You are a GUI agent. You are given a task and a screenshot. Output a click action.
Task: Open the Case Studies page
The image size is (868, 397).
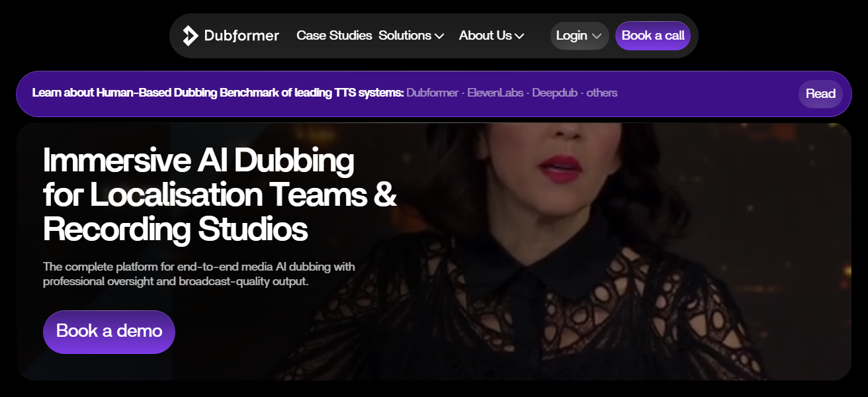point(334,35)
